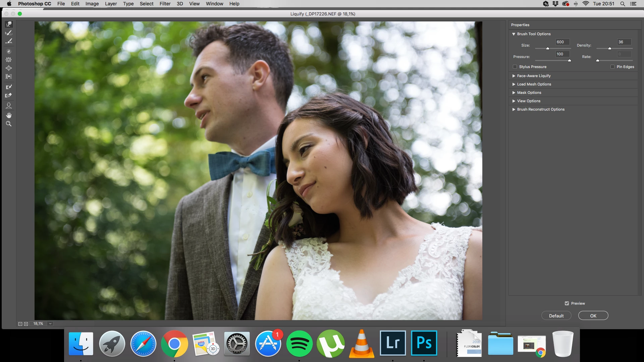Select the Zoom tool in Liquify
The image size is (644, 362).
coord(9,124)
